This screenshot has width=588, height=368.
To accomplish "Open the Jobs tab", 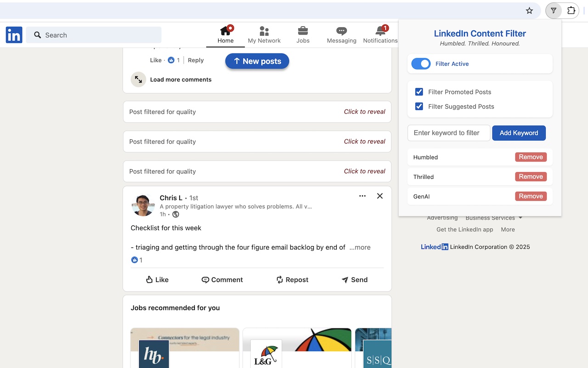I will pyautogui.click(x=303, y=35).
